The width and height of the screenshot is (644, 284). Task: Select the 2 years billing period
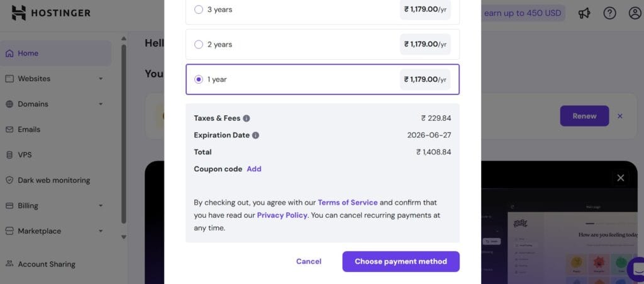[323, 44]
